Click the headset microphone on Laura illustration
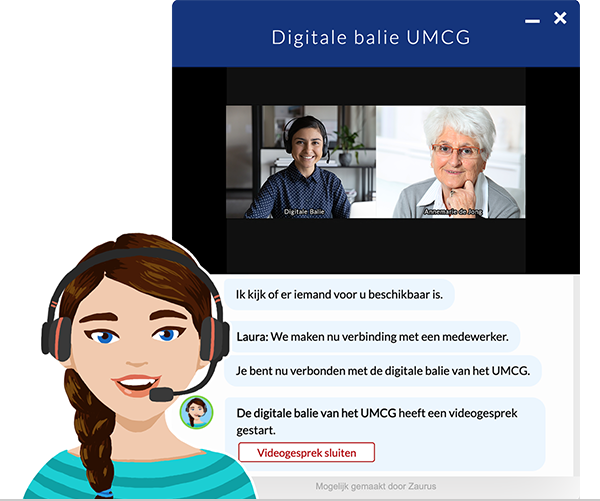The width and height of the screenshot is (600, 501). 161,395
